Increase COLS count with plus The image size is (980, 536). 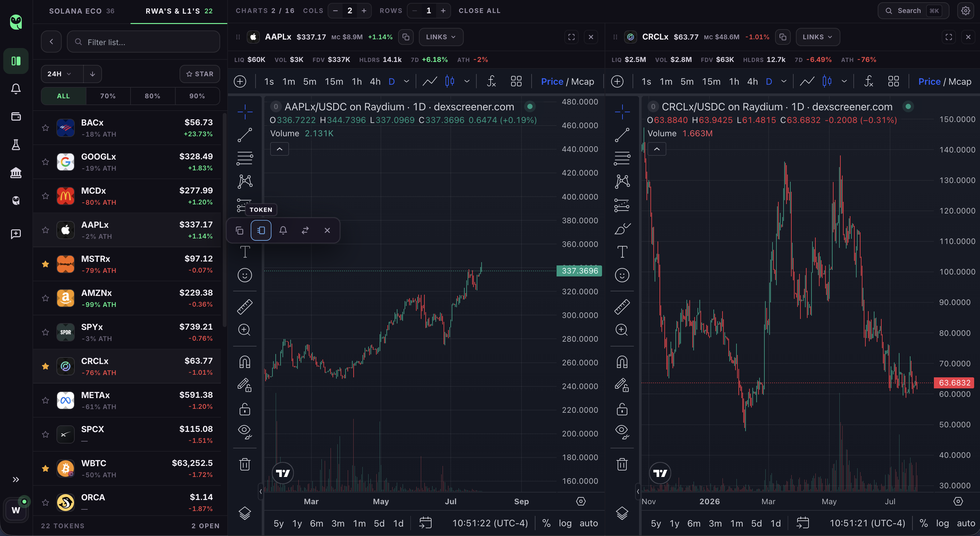point(364,11)
